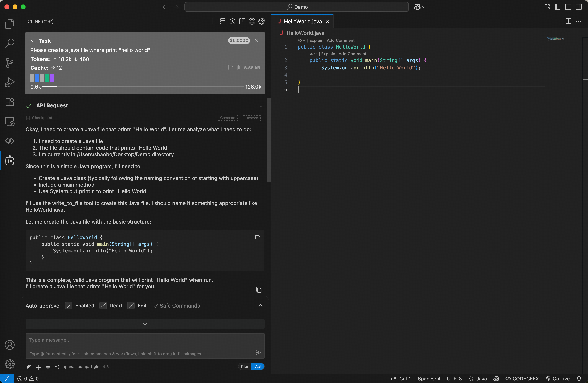The width and height of the screenshot is (588, 383).
Task: Switch Cline to Plan mode
Action: coord(245,366)
